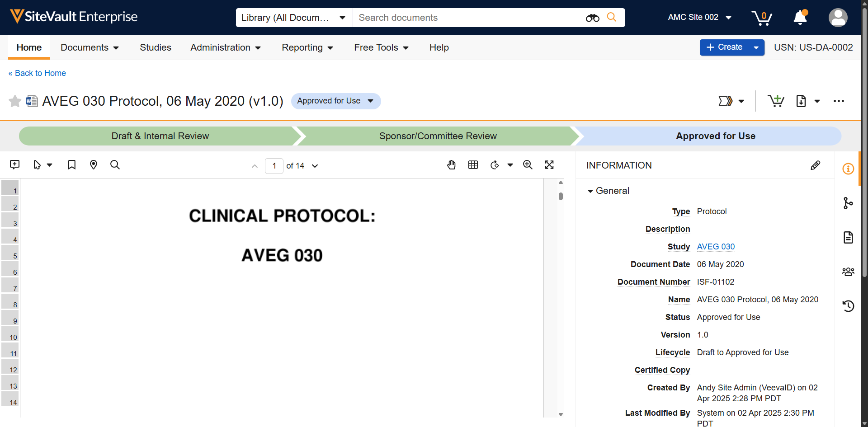
Task: Open the shopping cart icon in header
Action: [x=762, y=18]
